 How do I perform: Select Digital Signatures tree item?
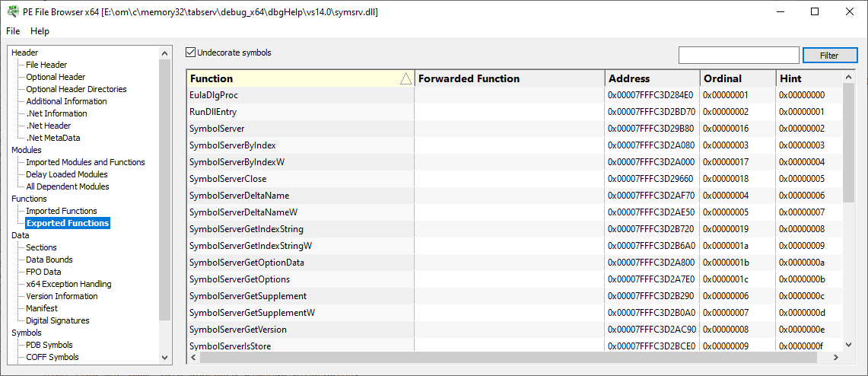pos(58,320)
